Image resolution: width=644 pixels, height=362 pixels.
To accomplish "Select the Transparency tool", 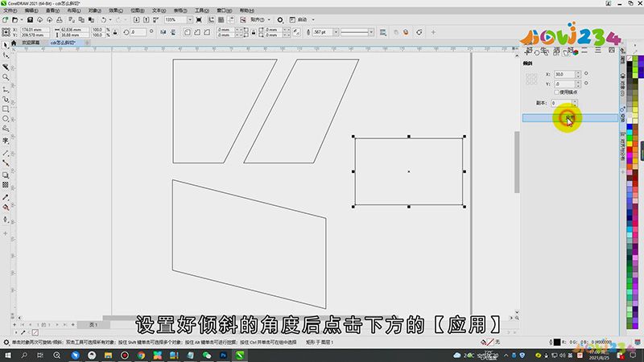I will click(x=6, y=185).
